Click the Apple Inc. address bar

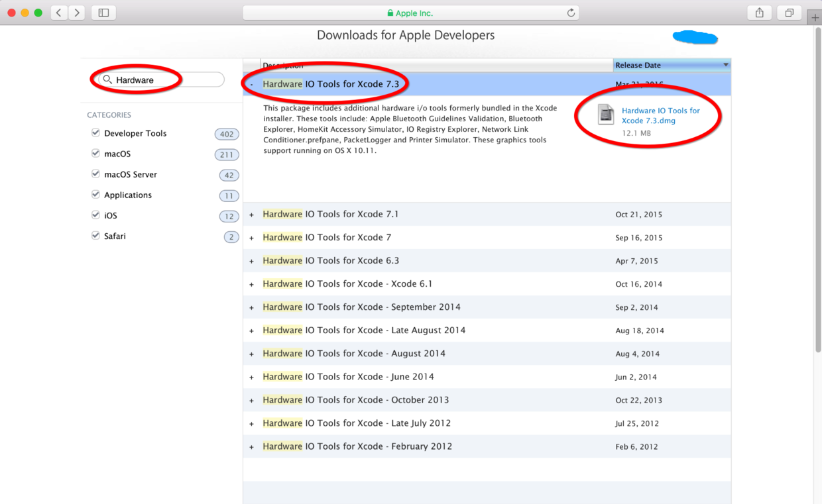point(411,13)
